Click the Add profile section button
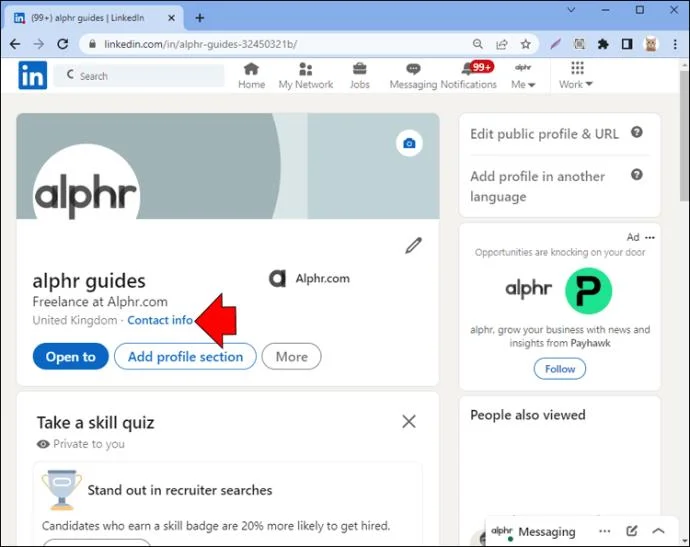The image size is (690, 547). [x=185, y=356]
